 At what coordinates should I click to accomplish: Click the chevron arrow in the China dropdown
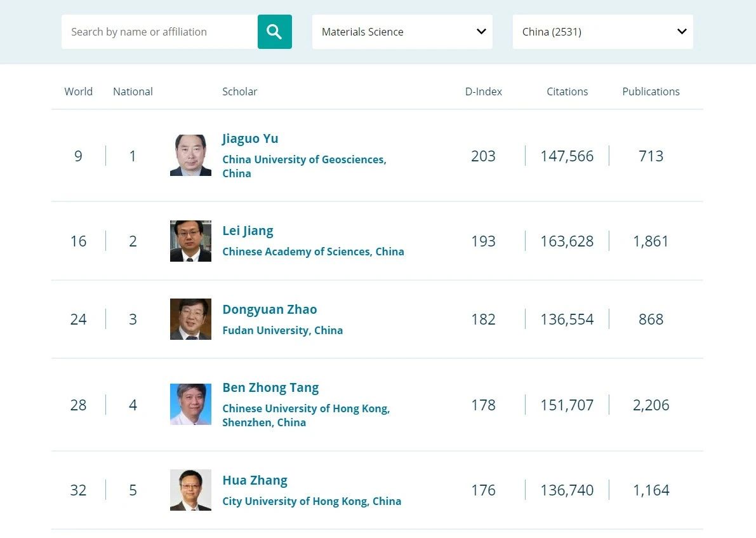[x=682, y=32]
